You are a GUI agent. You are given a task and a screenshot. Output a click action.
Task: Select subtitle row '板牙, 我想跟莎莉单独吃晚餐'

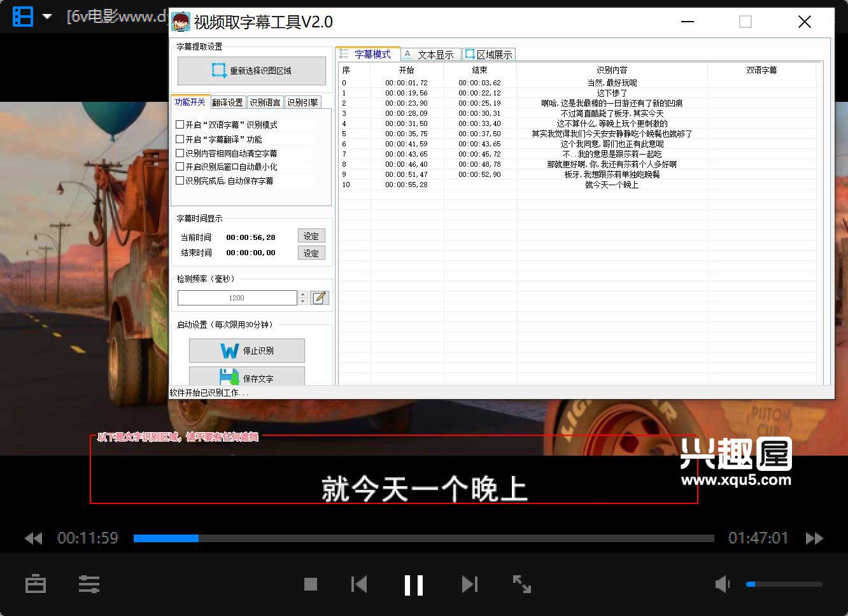[577, 174]
